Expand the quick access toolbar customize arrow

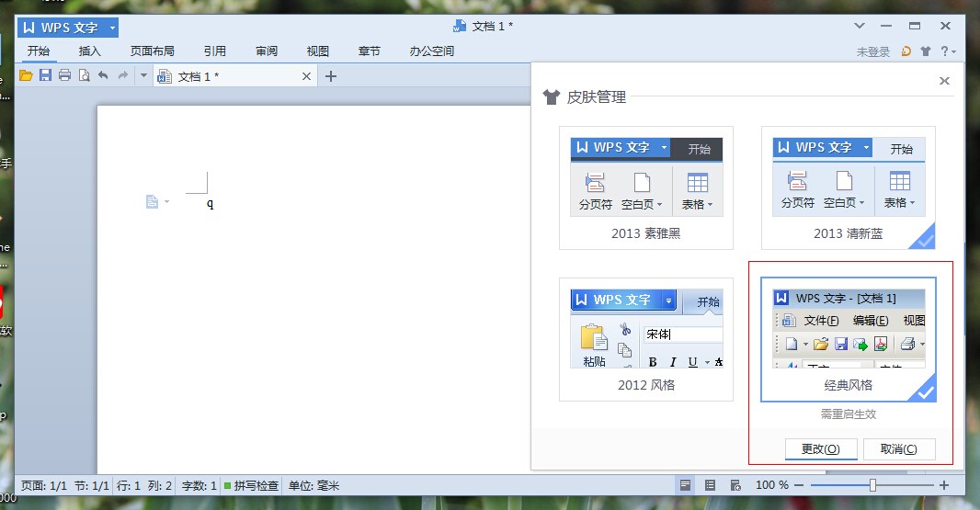tap(143, 76)
